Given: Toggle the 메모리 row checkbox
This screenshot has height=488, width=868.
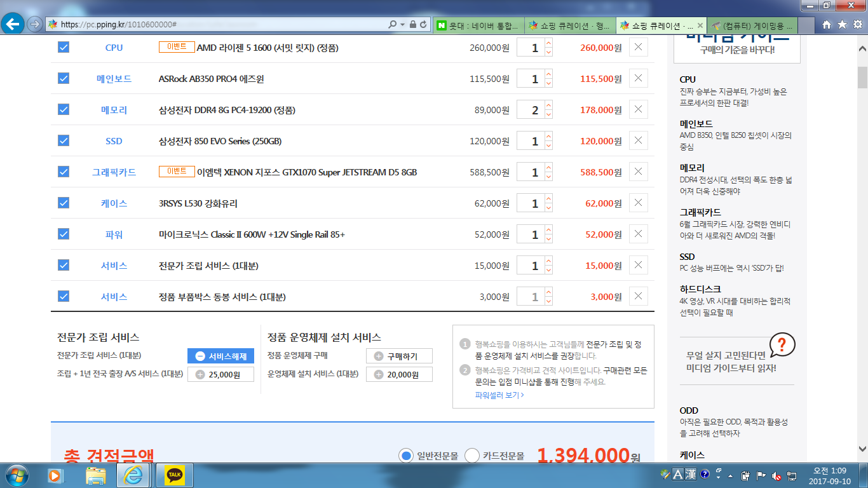Looking at the screenshot, I should 64,109.
